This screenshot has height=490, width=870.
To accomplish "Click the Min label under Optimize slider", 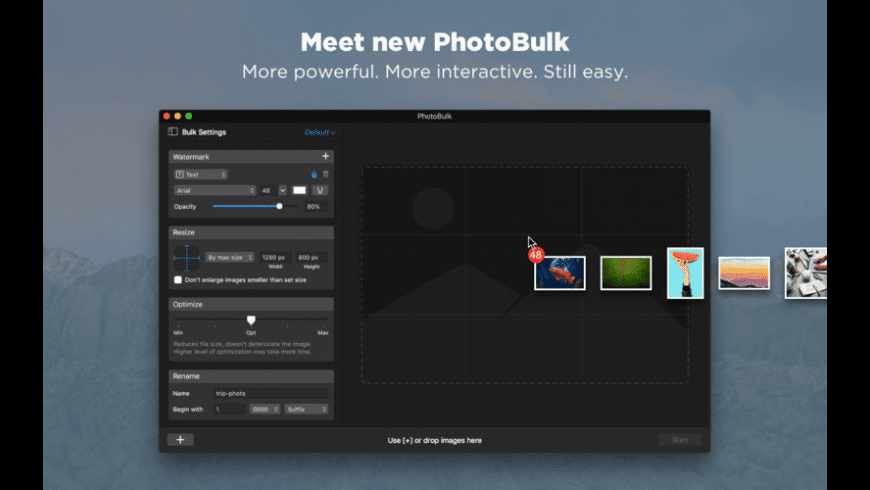I will [178, 333].
